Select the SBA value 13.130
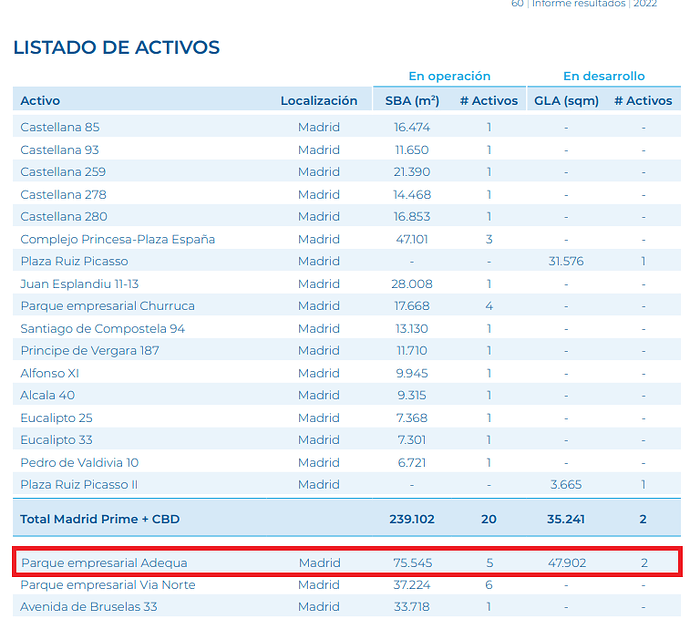The height and width of the screenshot is (618, 690). click(x=412, y=329)
